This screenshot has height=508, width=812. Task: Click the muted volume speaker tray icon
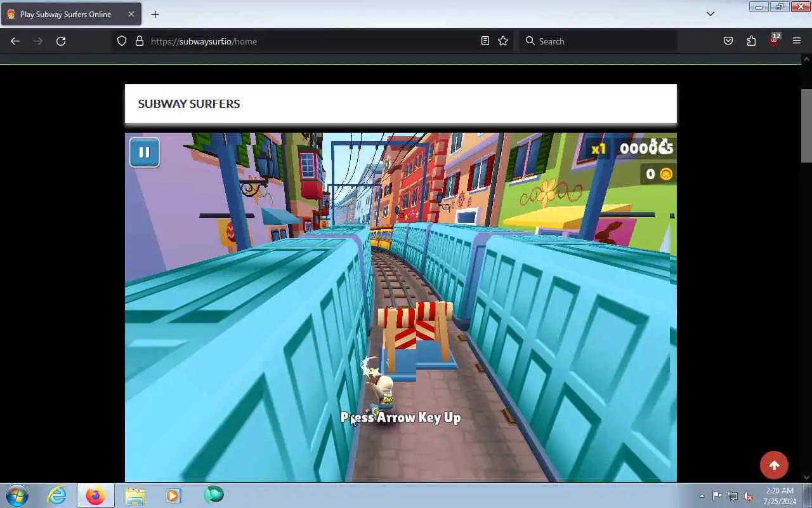[748, 496]
